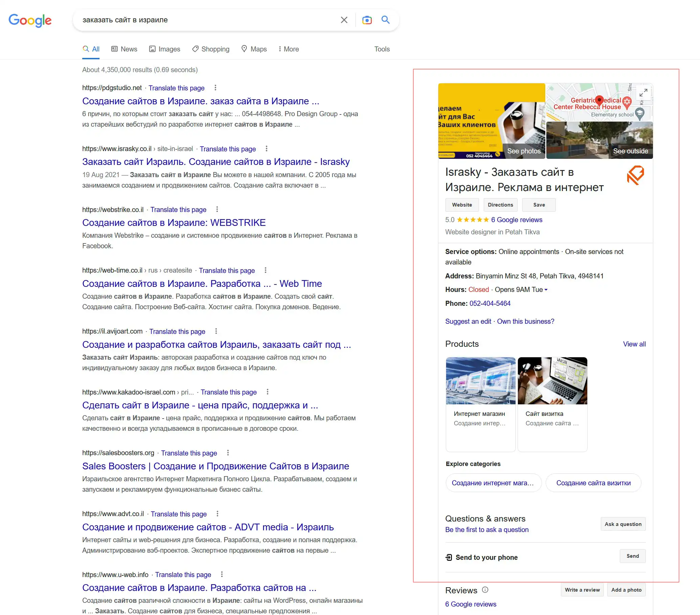Viewport: 700px width, 615px height.
Task: Click the Israsky orange logo icon
Action: point(635,175)
